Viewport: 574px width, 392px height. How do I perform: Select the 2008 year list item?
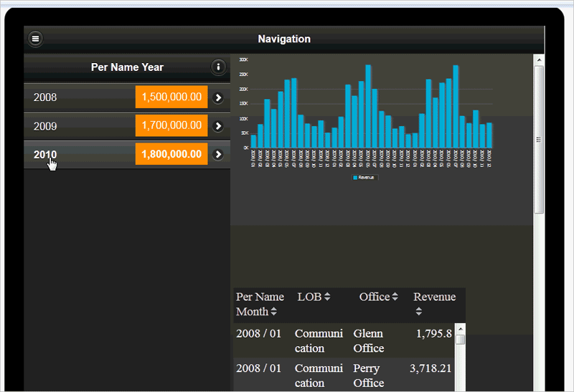(45, 97)
